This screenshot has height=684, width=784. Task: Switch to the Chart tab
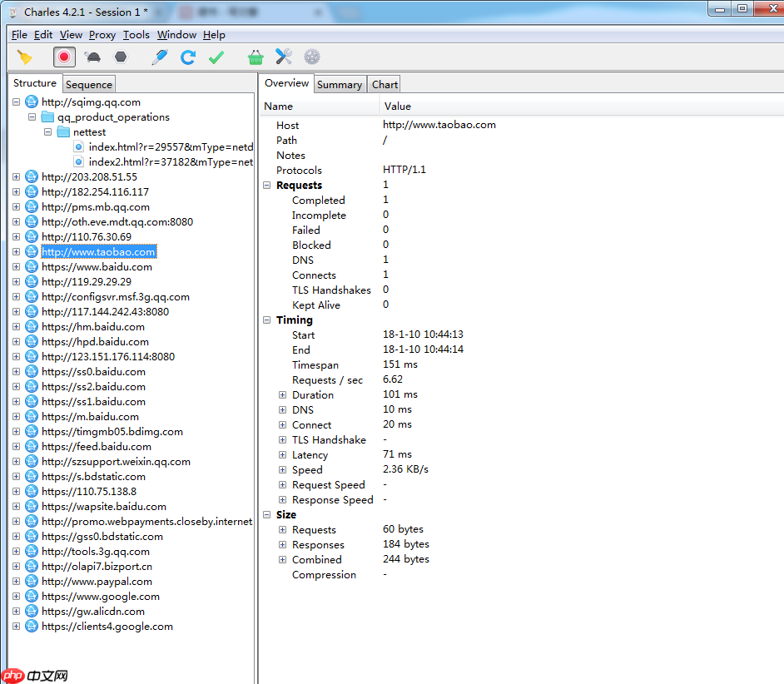[x=385, y=84]
